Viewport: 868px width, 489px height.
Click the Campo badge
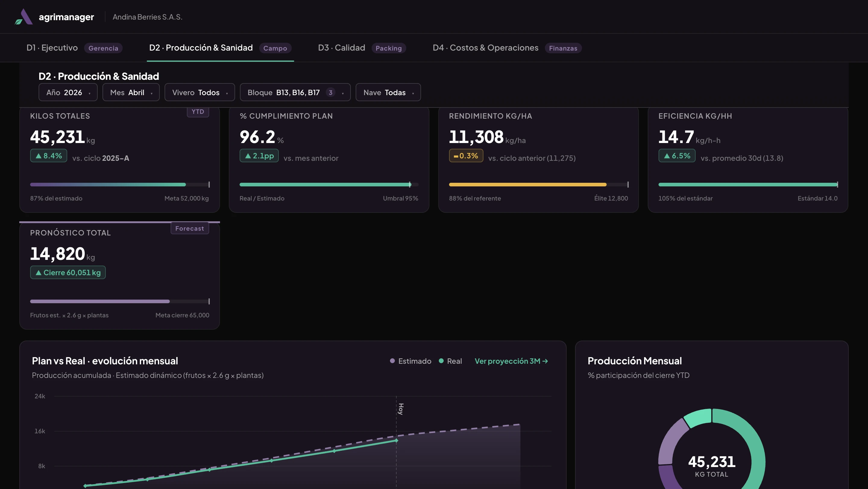click(x=275, y=48)
